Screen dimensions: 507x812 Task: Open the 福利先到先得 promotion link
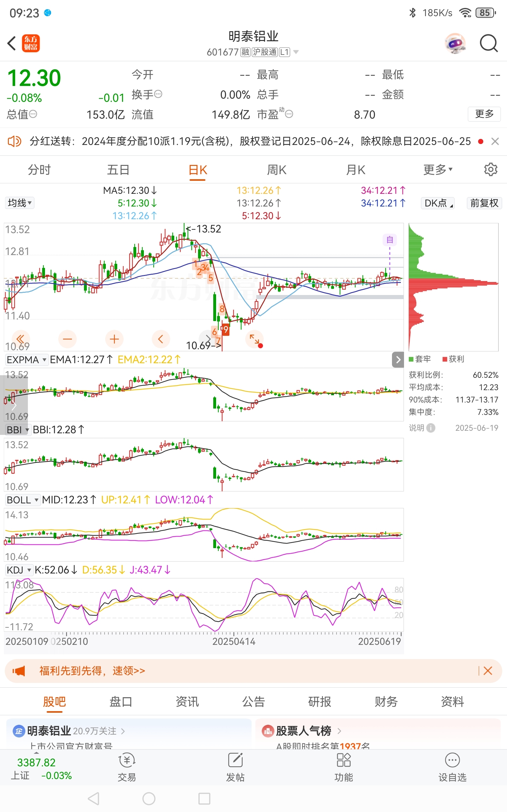click(92, 671)
